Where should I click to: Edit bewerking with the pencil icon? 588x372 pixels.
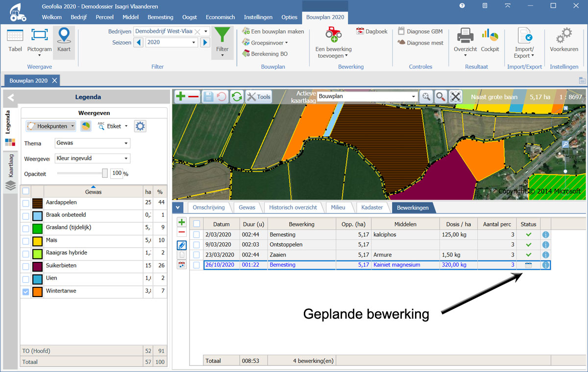(x=181, y=245)
